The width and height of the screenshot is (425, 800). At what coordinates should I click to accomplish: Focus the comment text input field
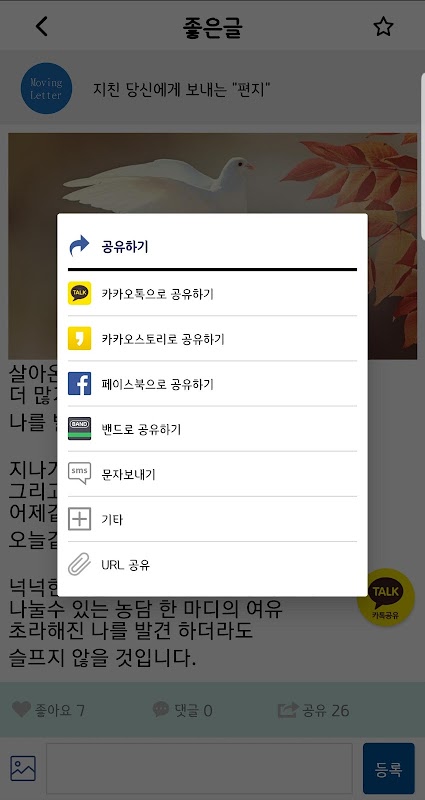click(199, 768)
